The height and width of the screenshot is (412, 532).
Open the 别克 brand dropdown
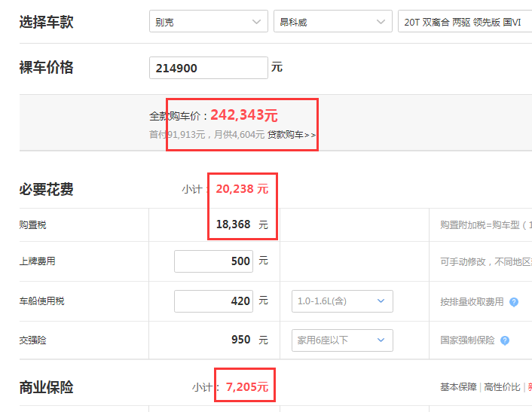(x=208, y=21)
